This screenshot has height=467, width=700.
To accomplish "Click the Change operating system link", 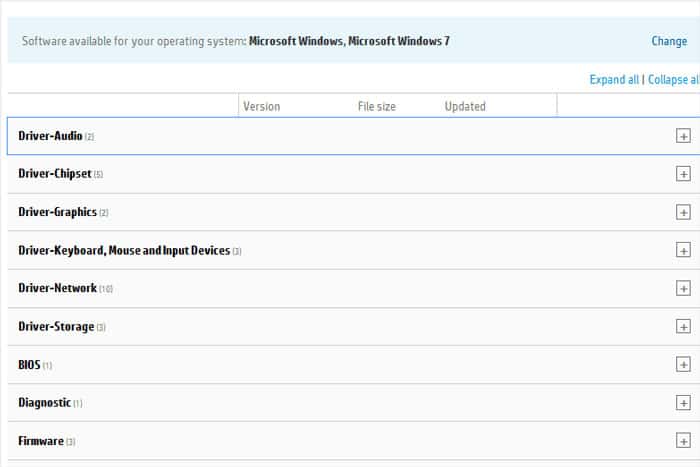I will (669, 41).
